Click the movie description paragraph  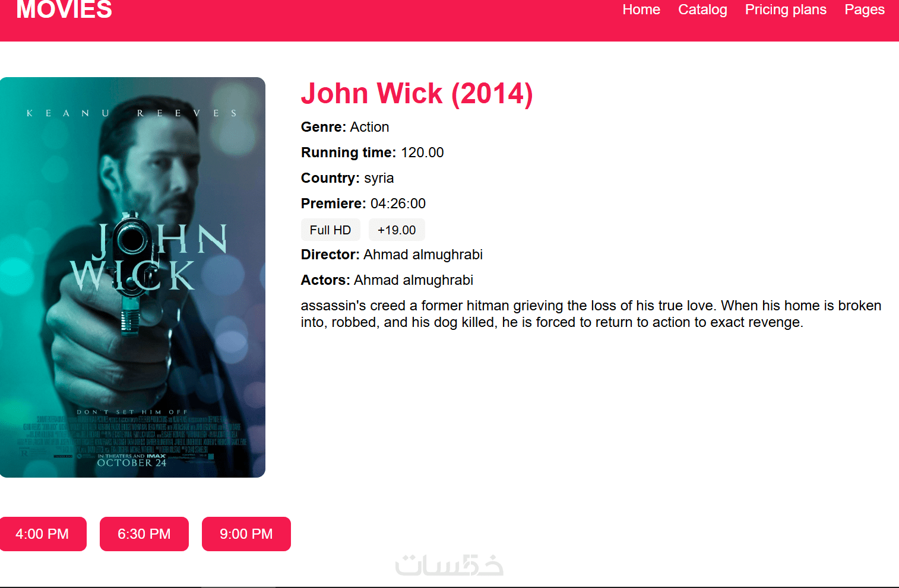(x=591, y=314)
